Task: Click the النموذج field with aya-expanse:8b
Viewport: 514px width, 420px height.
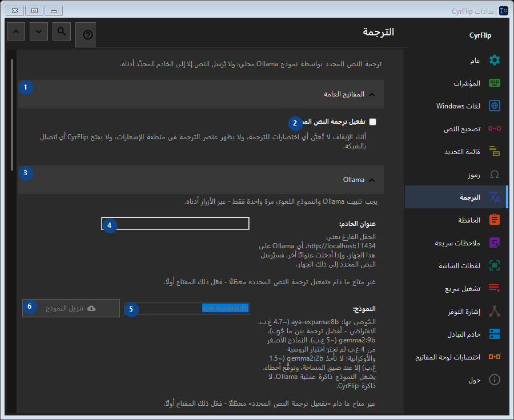Action: pos(187,308)
